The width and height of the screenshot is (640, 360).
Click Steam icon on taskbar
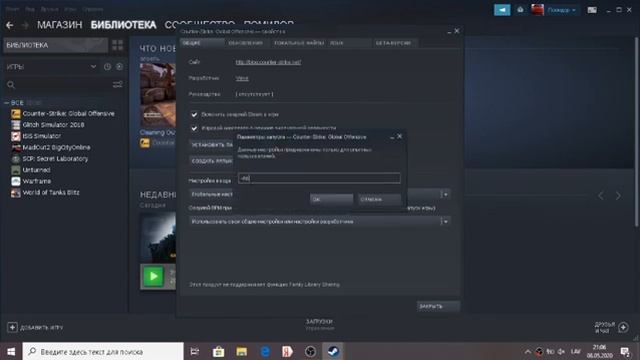[x=333, y=351]
